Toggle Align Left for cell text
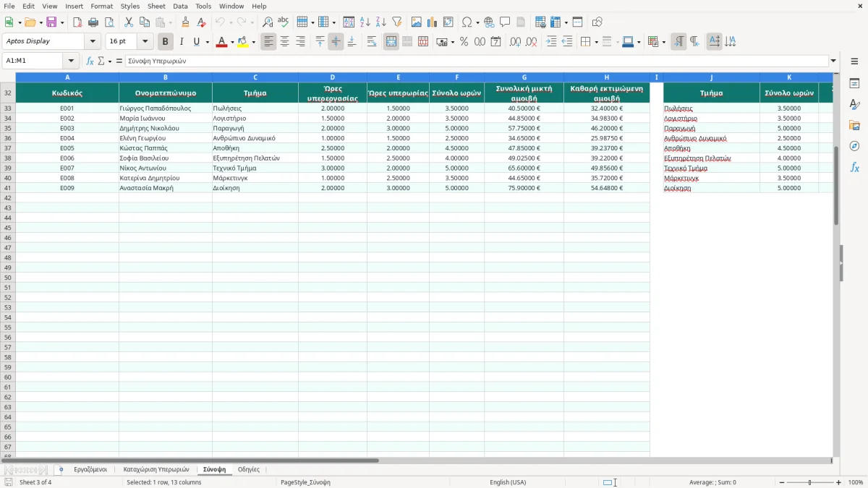 268,42
